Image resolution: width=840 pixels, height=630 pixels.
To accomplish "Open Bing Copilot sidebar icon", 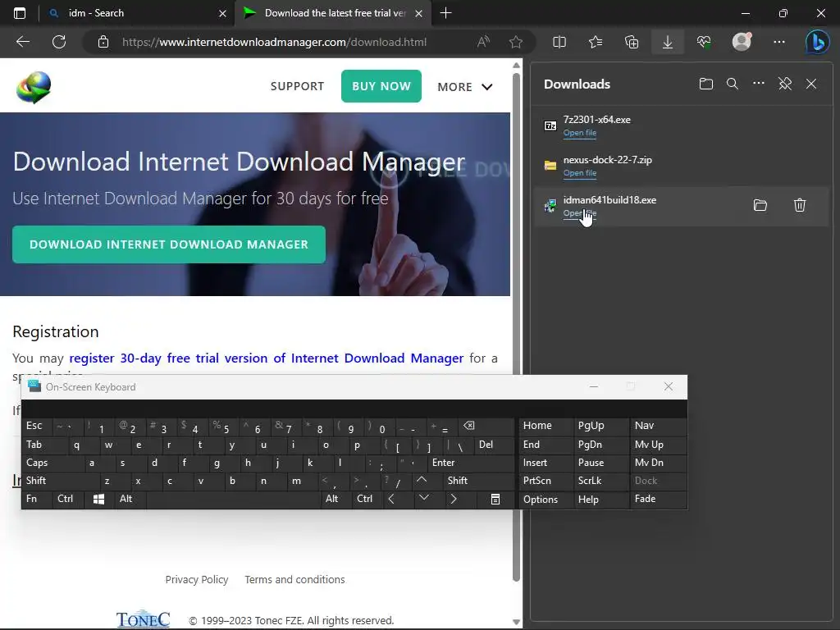I will [818, 42].
